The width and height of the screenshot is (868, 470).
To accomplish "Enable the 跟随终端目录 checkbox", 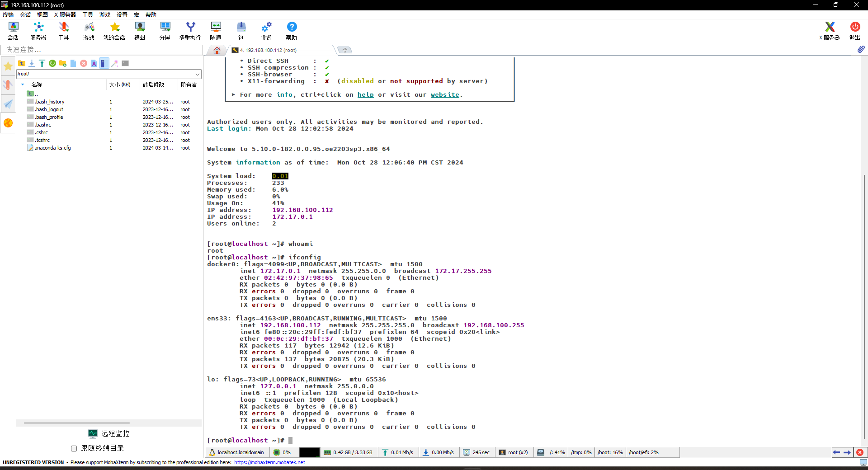I will click(x=74, y=448).
